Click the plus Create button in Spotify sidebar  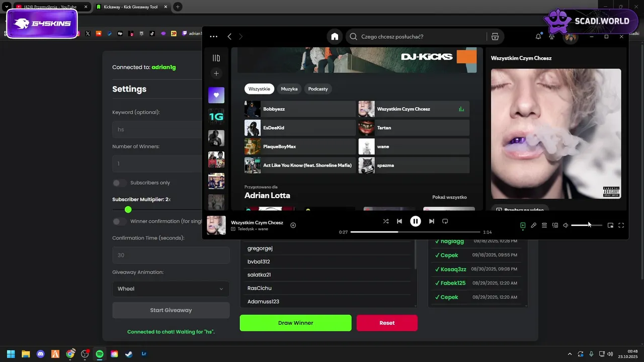(216, 73)
